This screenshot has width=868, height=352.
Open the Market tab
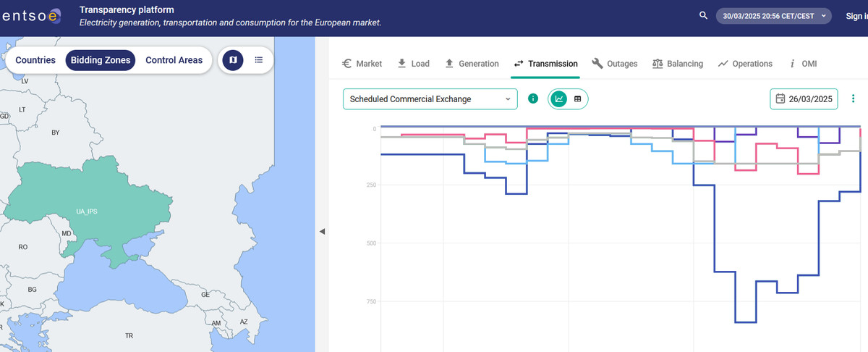coord(362,64)
